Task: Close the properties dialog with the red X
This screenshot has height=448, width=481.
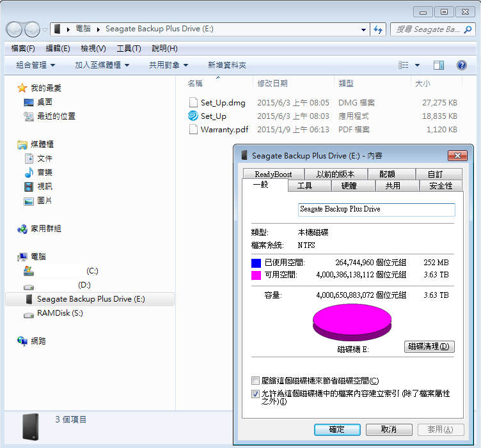Action: 457,156
